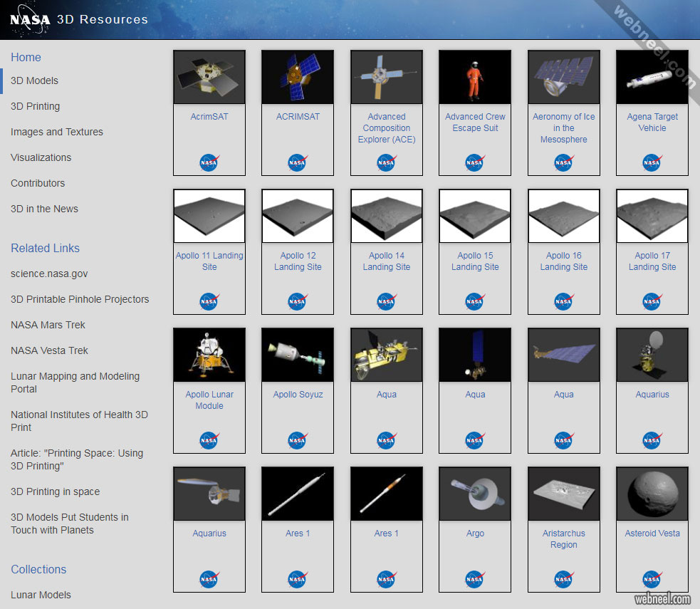
Task: Click NASA badge on Advanced Crew Escape Suit card
Action: click(x=474, y=162)
